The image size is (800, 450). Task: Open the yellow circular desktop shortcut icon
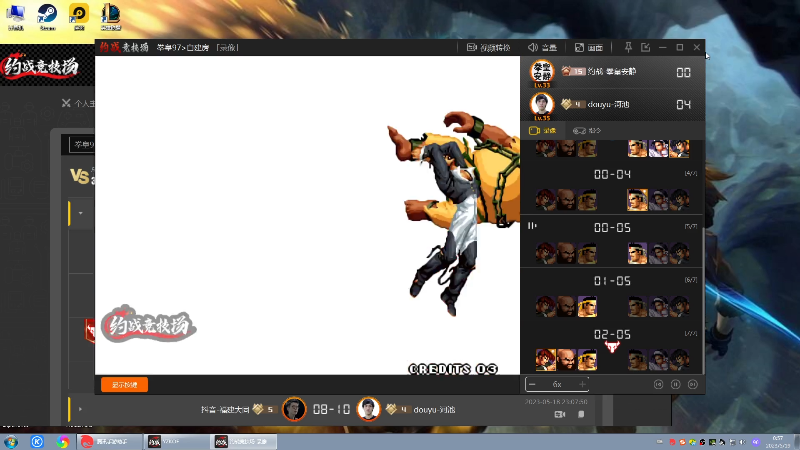[x=79, y=17]
